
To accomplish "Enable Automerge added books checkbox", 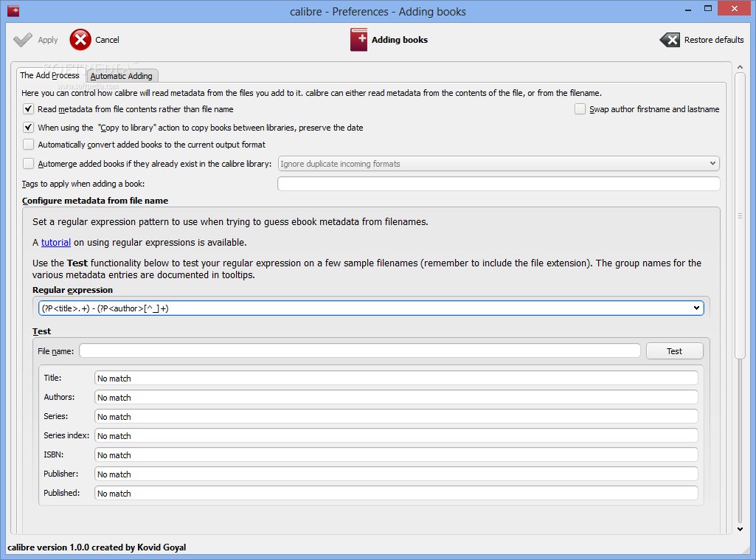I will point(29,164).
